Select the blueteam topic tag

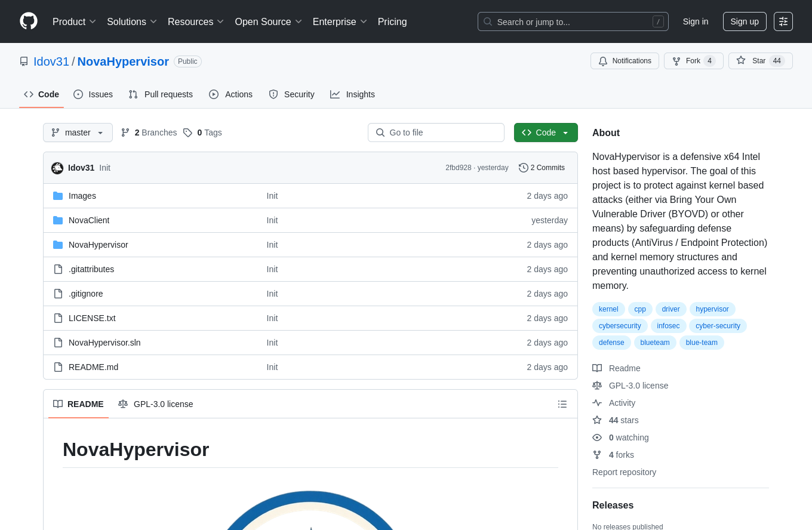click(655, 343)
